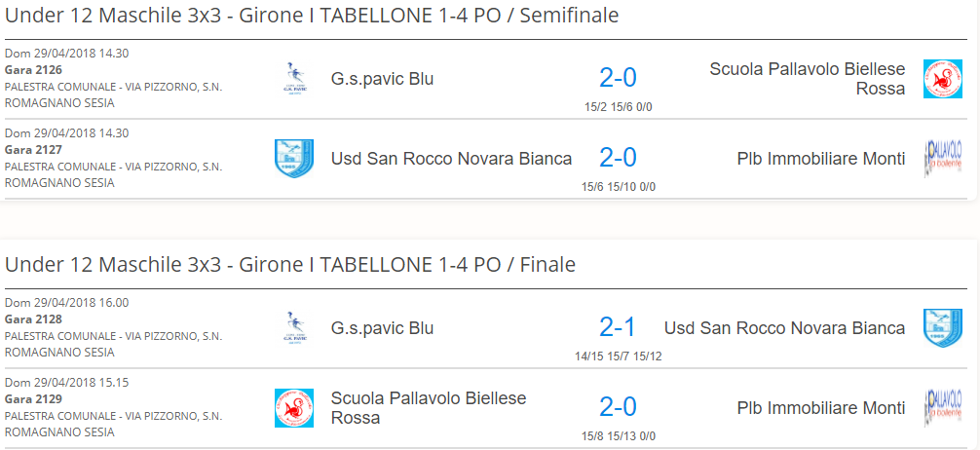
Task: Click Scuola Pallavolo Biellese Rossa logo in Gara 2126
Action: click(x=943, y=79)
